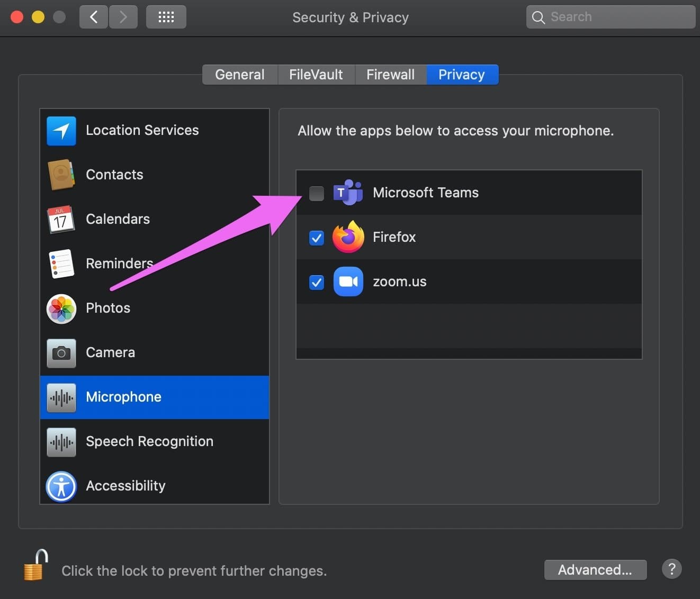Click the Firefox app icon
Viewport: 700px width, 599px height.
tap(348, 237)
